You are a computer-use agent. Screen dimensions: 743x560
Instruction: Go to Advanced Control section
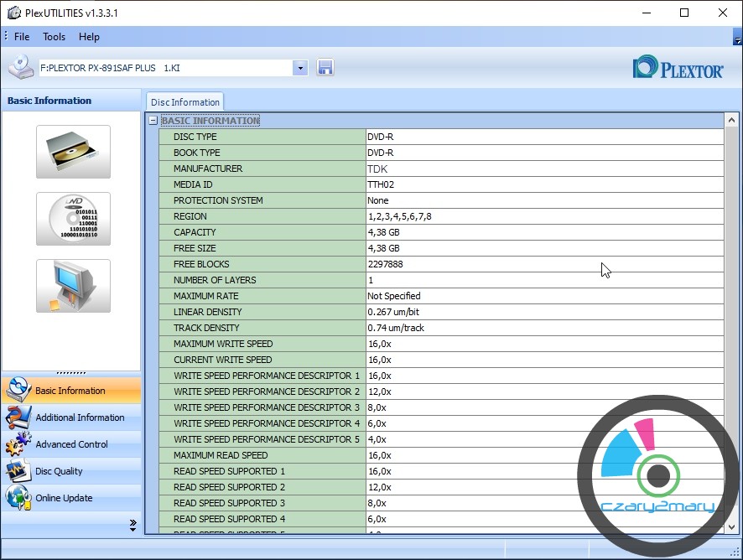coord(70,444)
